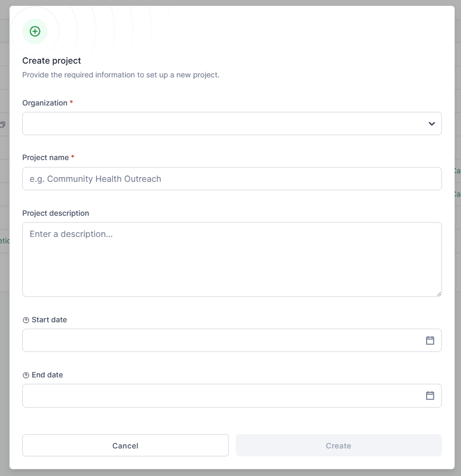The height and width of the screenshot is (476, 461).
Task: Expand the Organization dropdown chevron
Action: point(431,124)
